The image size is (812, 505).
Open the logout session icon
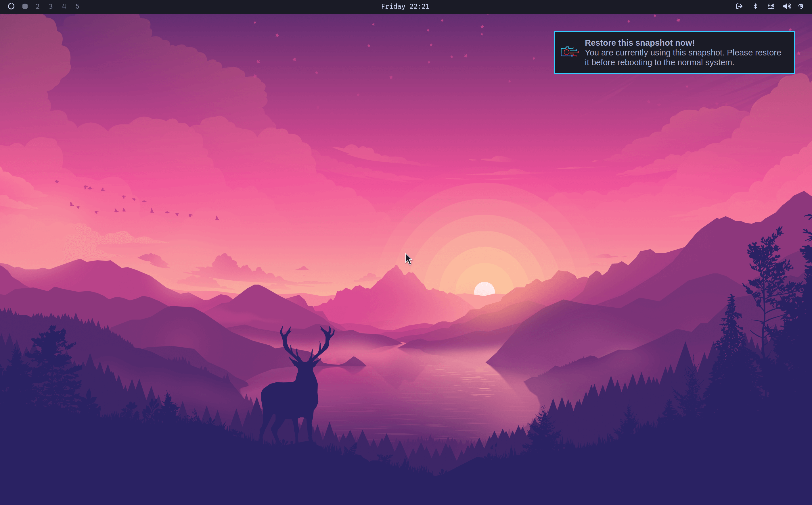pos(739,6)
